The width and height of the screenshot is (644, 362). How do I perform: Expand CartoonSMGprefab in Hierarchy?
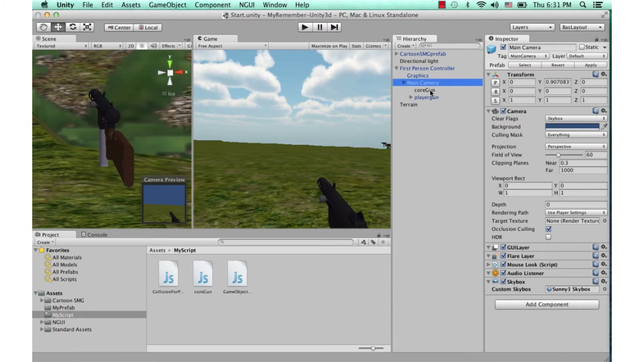pos(396,54)
